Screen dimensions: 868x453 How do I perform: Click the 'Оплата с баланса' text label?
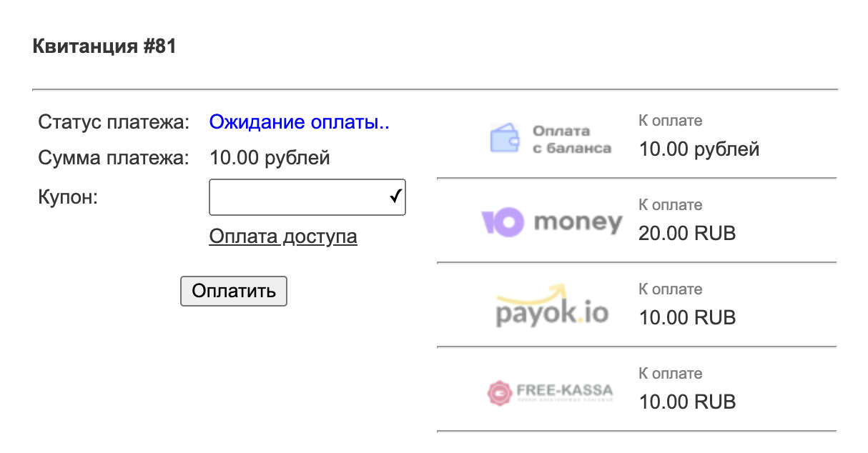[x=571, y=139]
